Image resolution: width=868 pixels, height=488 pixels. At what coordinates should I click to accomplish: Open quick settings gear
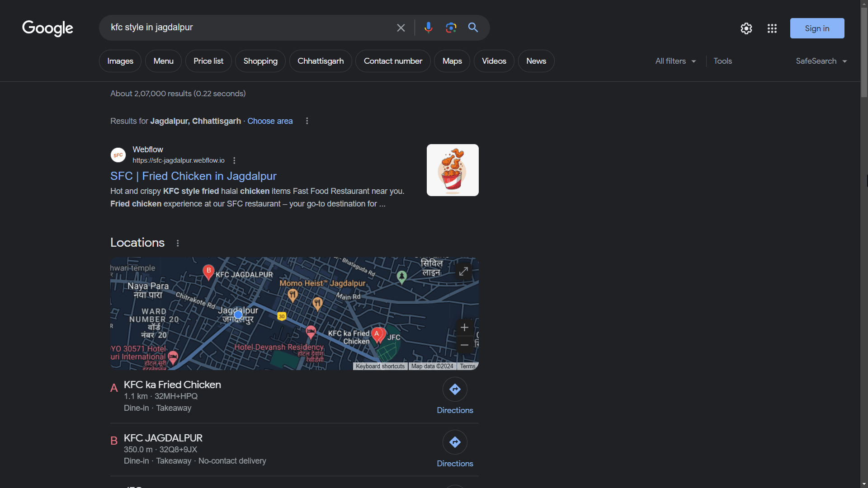point(746,28)
